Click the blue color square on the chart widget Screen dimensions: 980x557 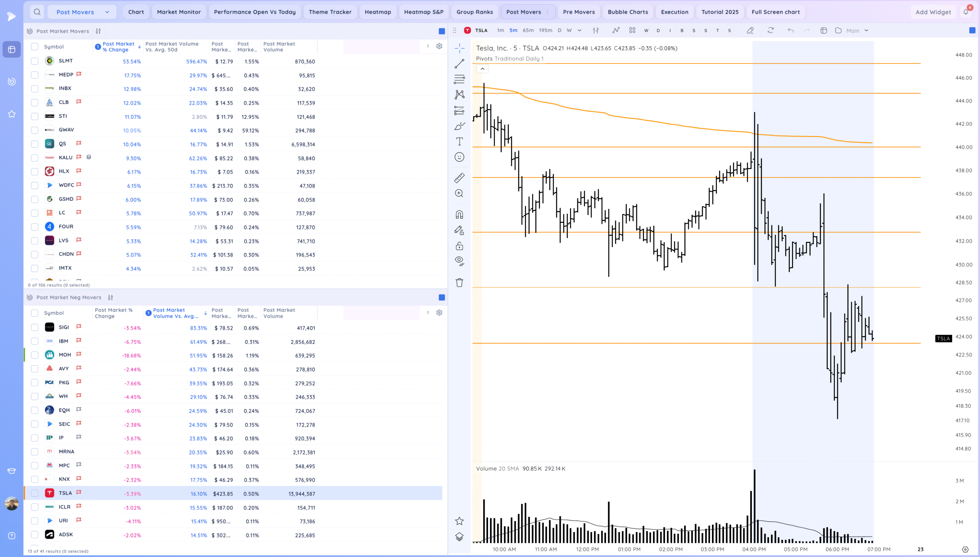pyautogui.click(x=972, y=31)
